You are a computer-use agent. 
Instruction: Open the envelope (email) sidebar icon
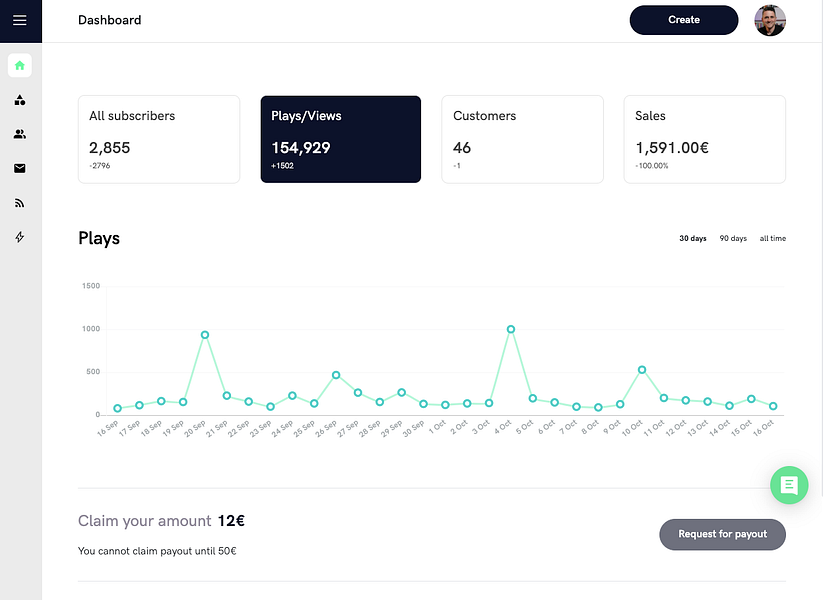pos(20,168)
